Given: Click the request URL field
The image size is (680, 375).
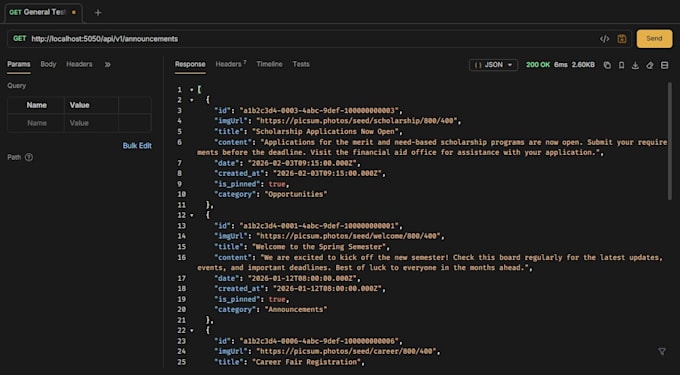Looking at the screenshot, I should click(x=312, y=39).
